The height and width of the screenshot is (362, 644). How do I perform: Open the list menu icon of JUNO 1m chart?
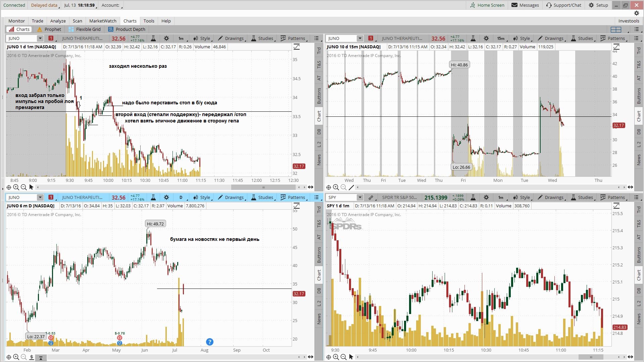tap(316, 38)
